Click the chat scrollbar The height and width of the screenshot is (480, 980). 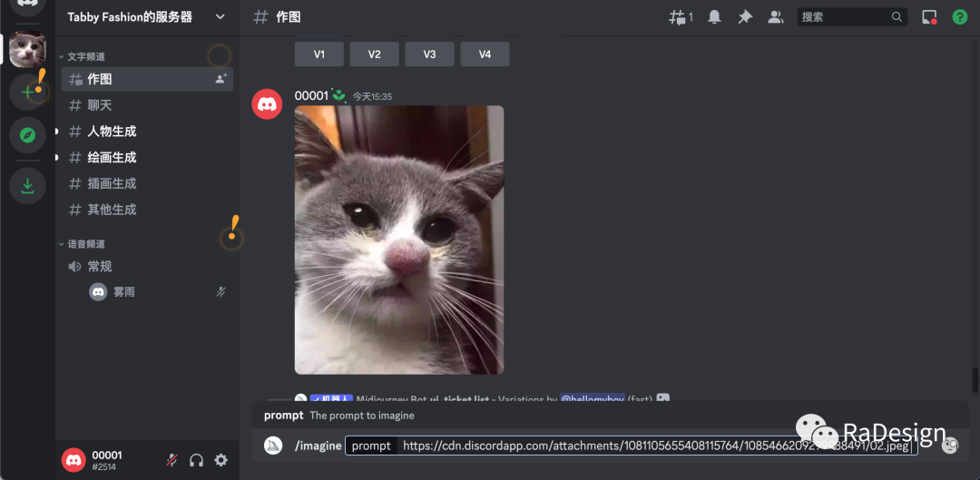(x=975, y=380)
